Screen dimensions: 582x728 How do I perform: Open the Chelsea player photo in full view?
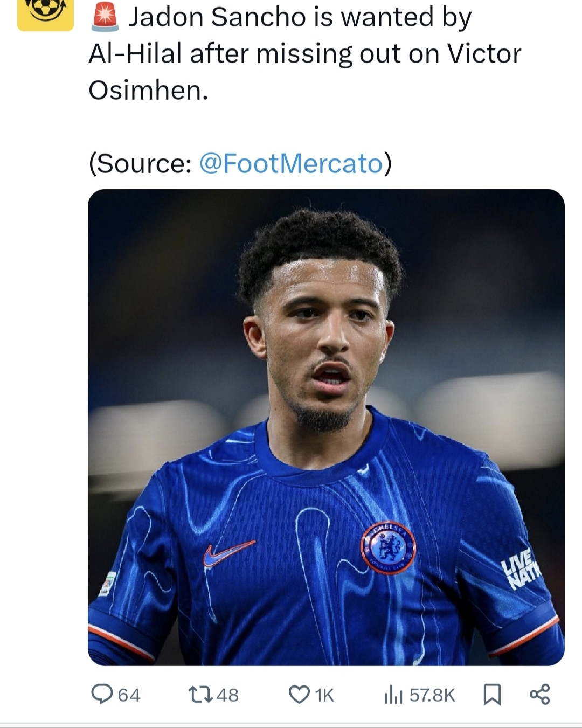[326, 427]
